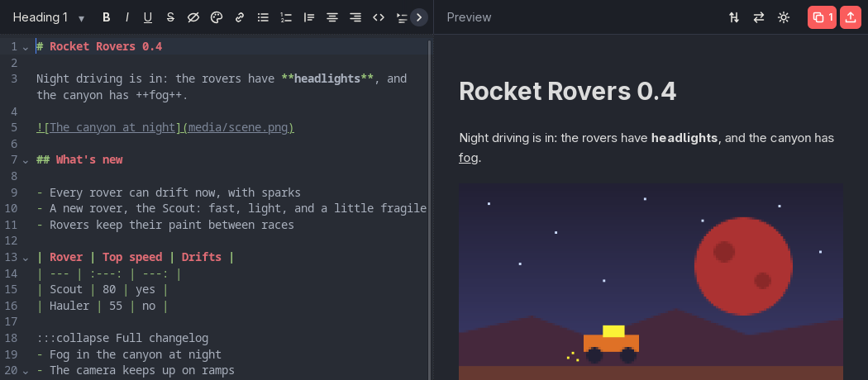Image resolution: width=868 pixels, height=380 pixels.
Task: Apply strikethrough formatting from the toolbar
Action: pyautogui.click(x=170, y=17)
